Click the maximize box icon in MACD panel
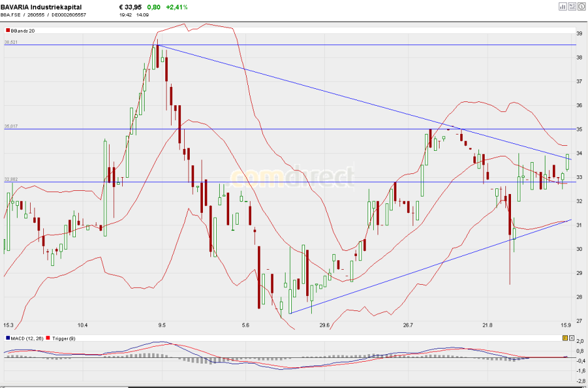The image size is (588, 388). 572,338
